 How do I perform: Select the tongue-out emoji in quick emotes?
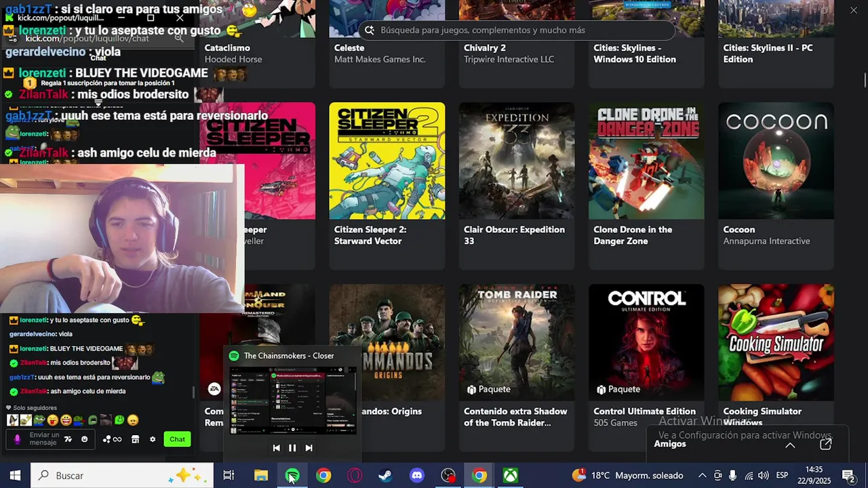coord(52,420)
